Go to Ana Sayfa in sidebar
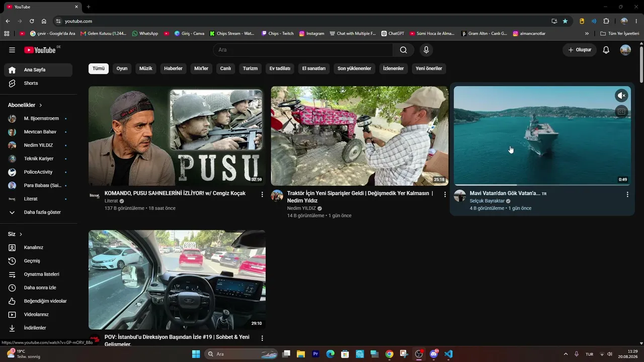 tap(38, 70)
